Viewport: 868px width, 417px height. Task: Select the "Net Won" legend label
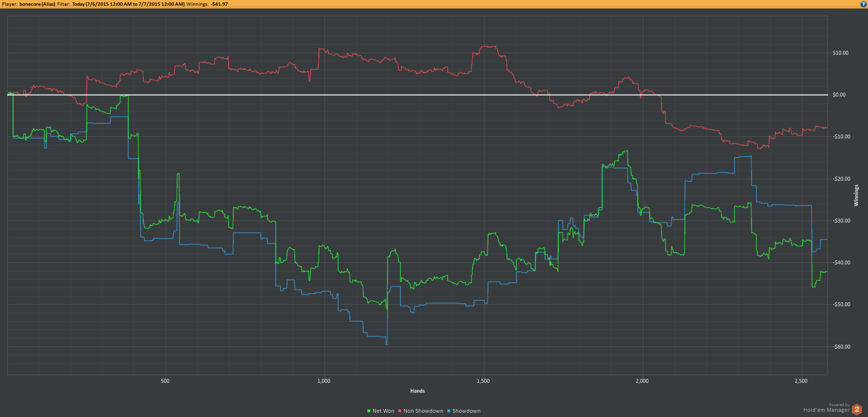point(384,411)
